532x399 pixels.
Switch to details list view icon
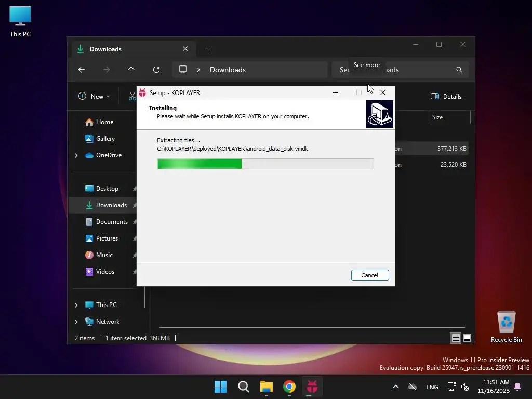pos(456,338)
